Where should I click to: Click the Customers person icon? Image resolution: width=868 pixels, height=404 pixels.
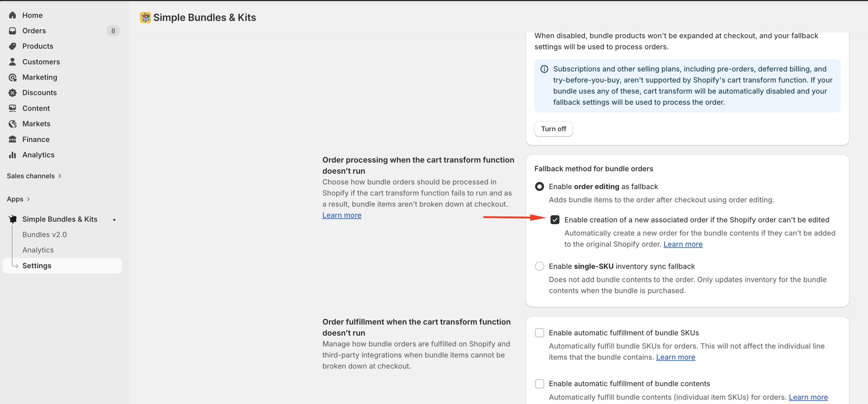click(x=12, y=62)
